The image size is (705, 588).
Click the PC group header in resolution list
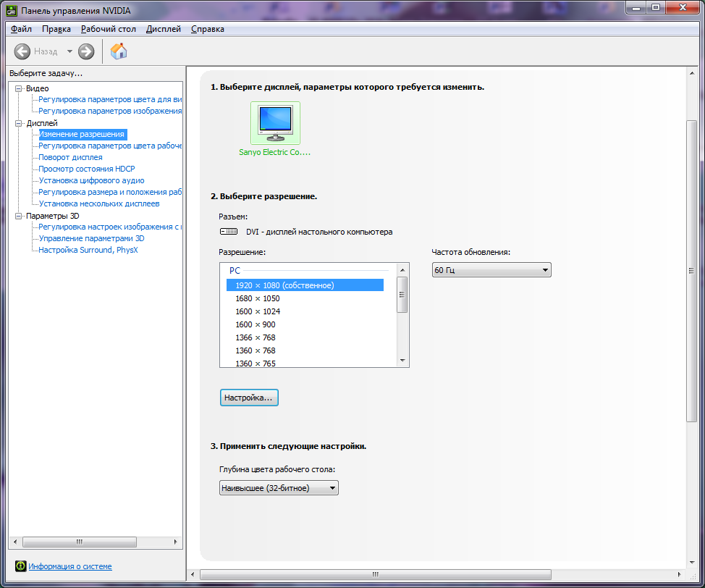point(235,270)
